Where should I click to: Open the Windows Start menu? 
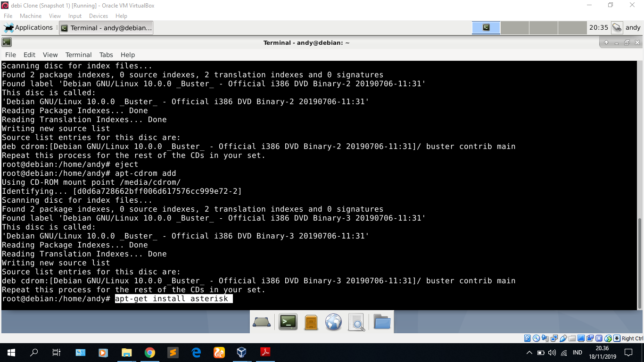click(11, 353)
